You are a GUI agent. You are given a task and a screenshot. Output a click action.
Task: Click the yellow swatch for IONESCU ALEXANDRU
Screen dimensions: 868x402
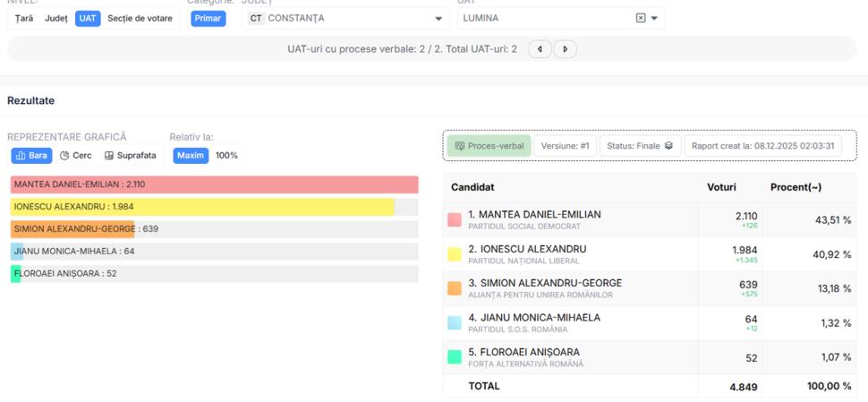pos(454,254)
